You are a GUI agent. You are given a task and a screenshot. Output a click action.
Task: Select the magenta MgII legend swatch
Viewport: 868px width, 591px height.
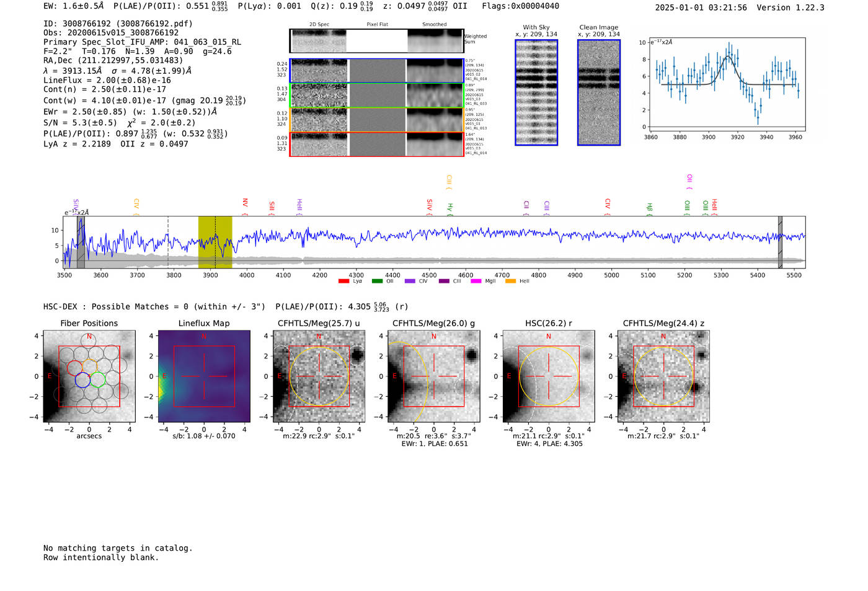click(476, 282)
